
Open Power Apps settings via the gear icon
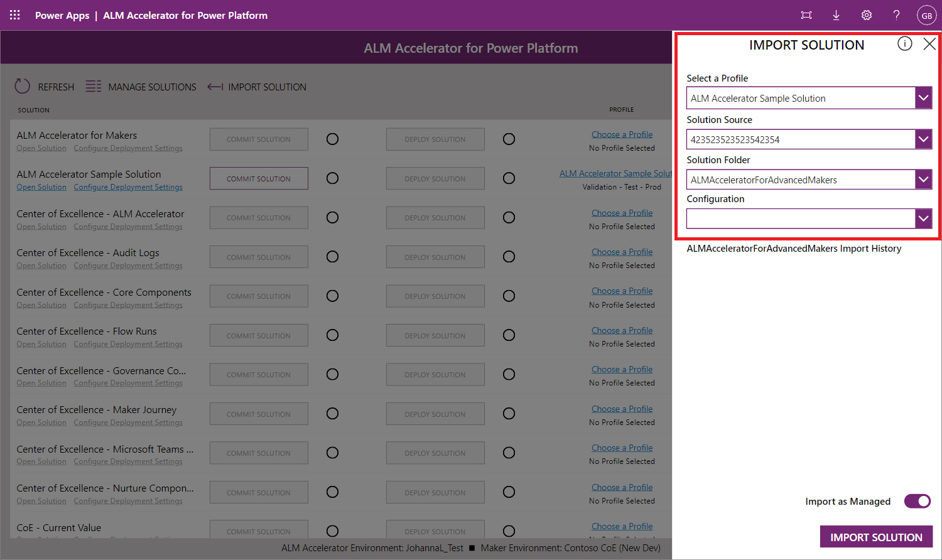867,14
